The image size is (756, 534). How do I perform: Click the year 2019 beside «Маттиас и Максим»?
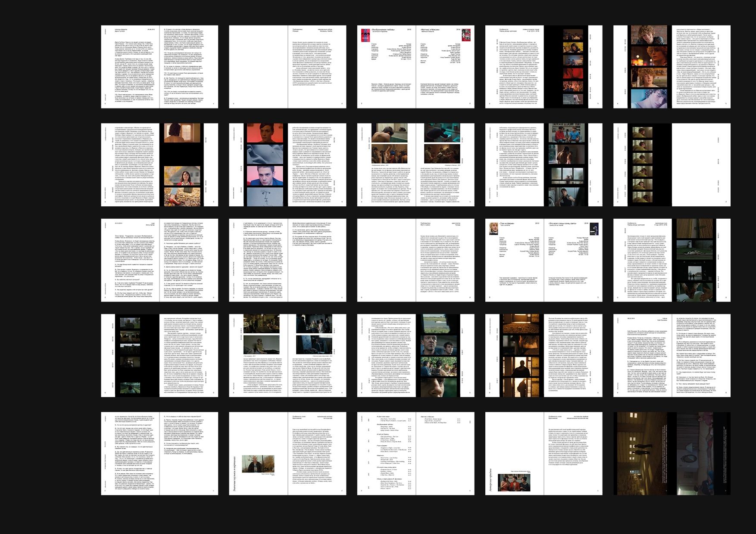pyautogui.click(x=459, y=30)
